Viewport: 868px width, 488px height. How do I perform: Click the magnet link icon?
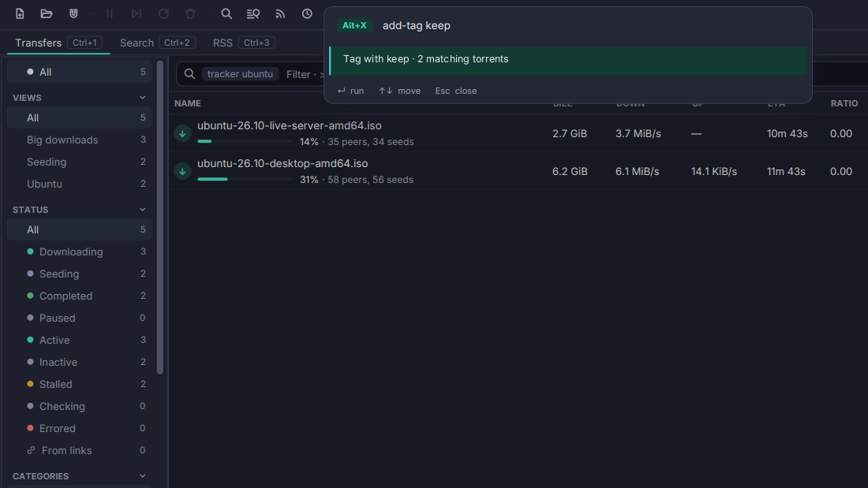point(73,14)
